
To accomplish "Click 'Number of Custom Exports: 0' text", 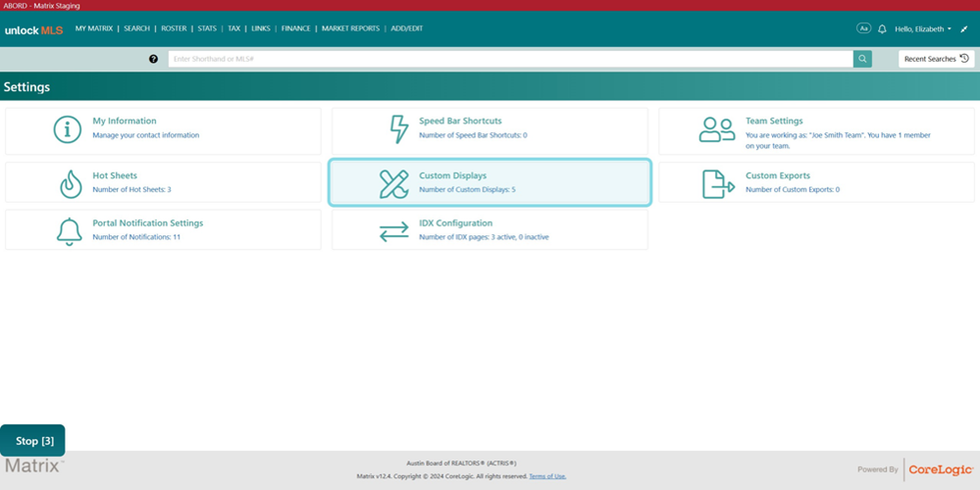I will 792,189.
